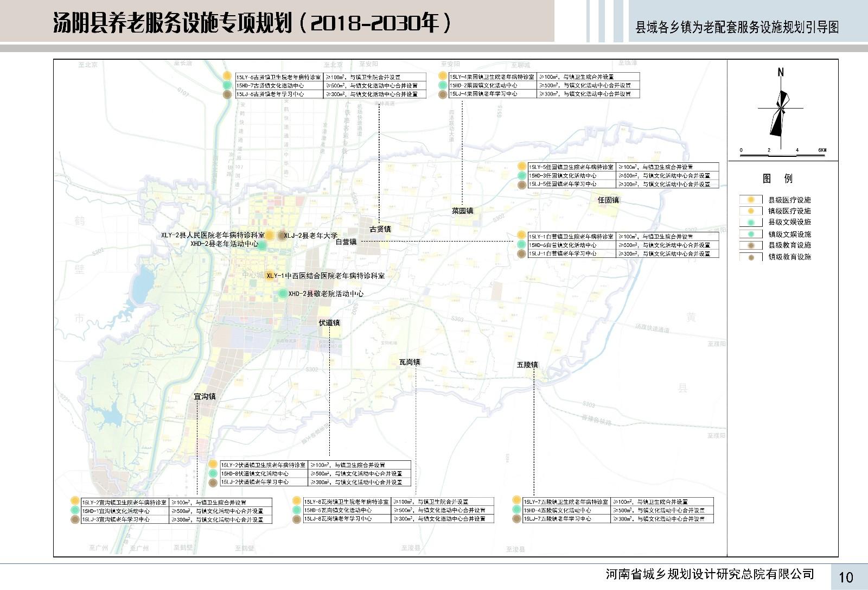Select the 镇级文娱设施 legend symbol
Image resolution: width=868 pixels, height=590 pixels.
(x=751, y=234)
